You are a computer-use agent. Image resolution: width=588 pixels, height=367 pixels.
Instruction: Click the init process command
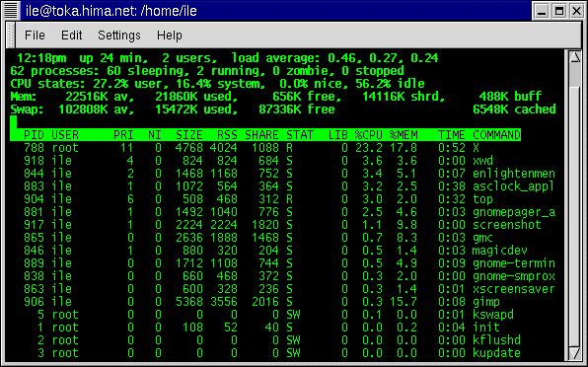[486, 328]
